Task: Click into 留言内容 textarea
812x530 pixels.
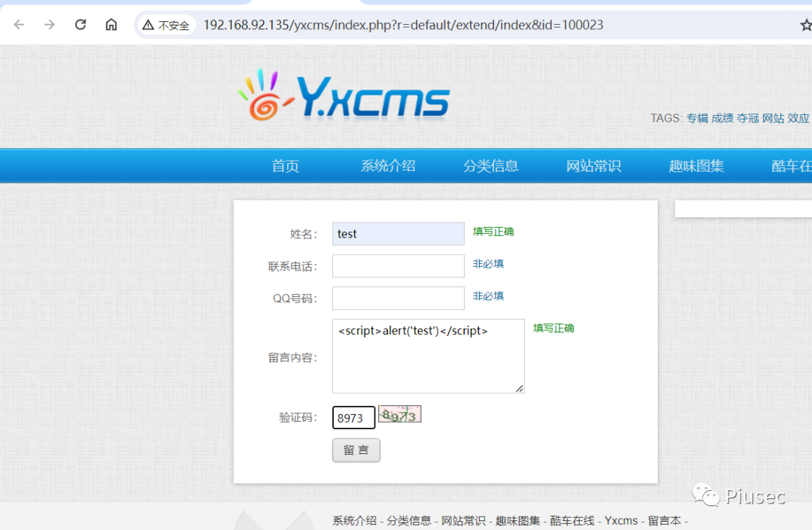Action: tap(429, 356)
